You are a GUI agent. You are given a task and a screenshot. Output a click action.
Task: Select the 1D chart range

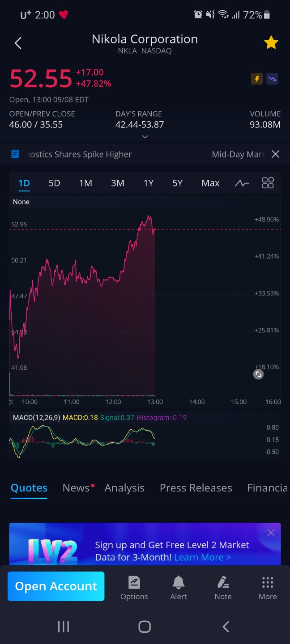pos(24,183)
